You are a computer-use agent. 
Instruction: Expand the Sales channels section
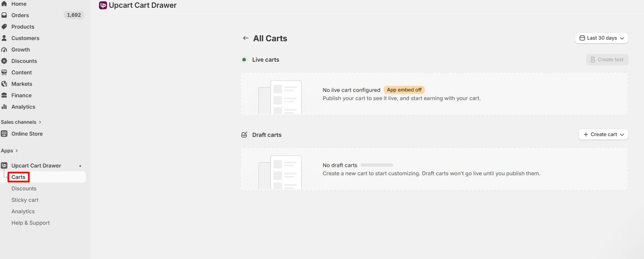(x=21, y=122)
